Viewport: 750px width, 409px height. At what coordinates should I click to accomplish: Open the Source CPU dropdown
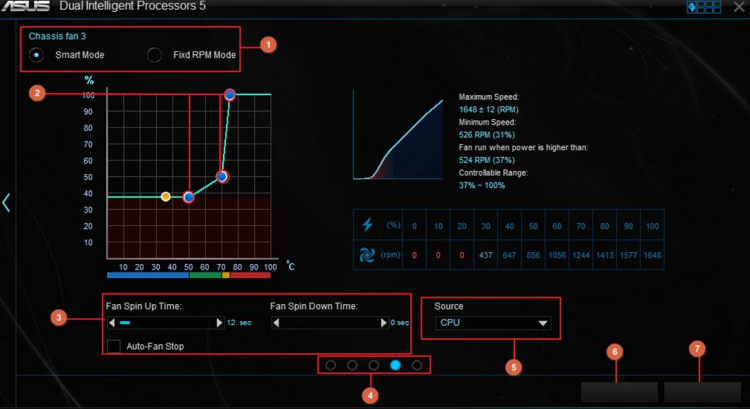point(493,323)
